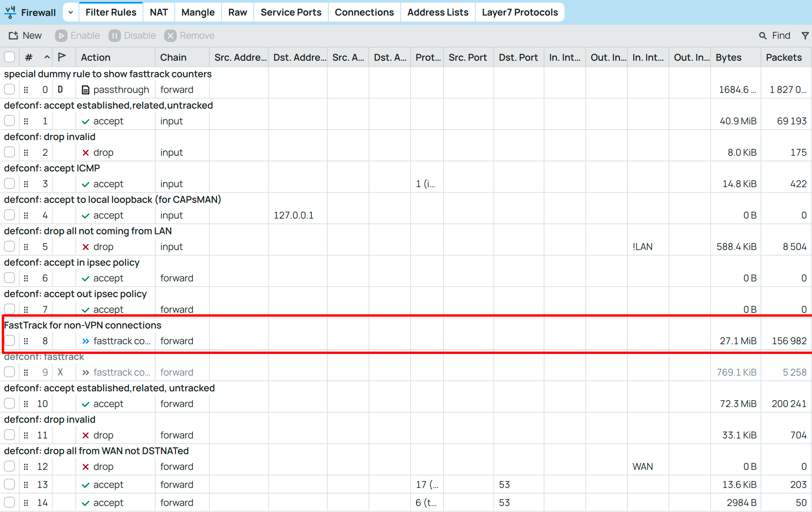Select checkbox for rule 12 drop WAN
The height and width of the screenshot is (512, 812).
click(x=9, y=466)
